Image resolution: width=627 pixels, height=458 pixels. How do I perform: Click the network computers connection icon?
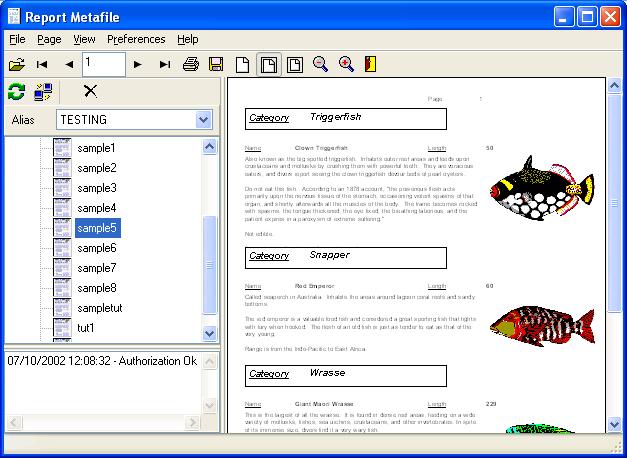43,92
